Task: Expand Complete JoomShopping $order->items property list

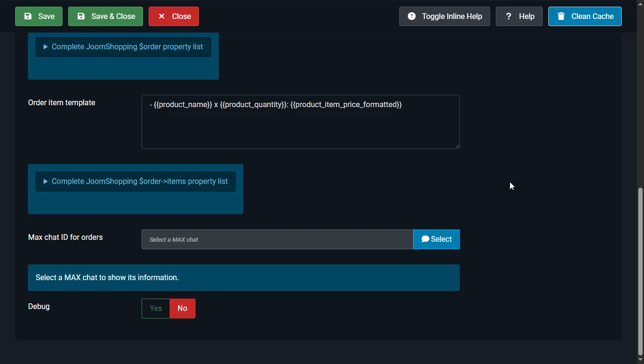Action: [x=135, y=182]
